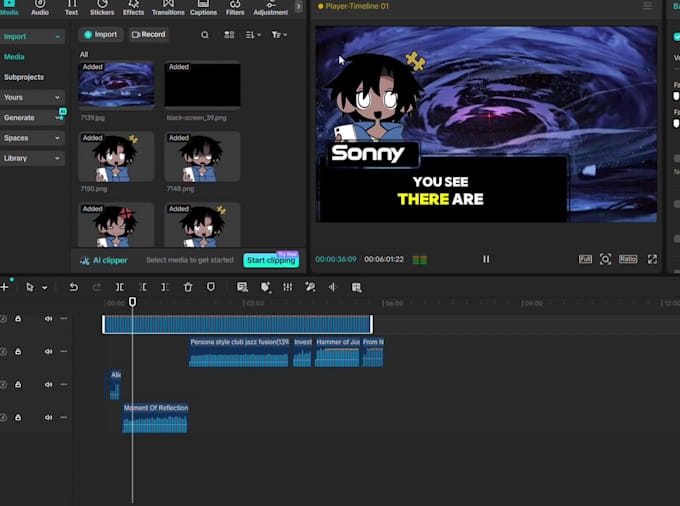The width and height of the screenshot is (680, 506).
Task: Click the timeline playhead marker
Action: [133, 302]
